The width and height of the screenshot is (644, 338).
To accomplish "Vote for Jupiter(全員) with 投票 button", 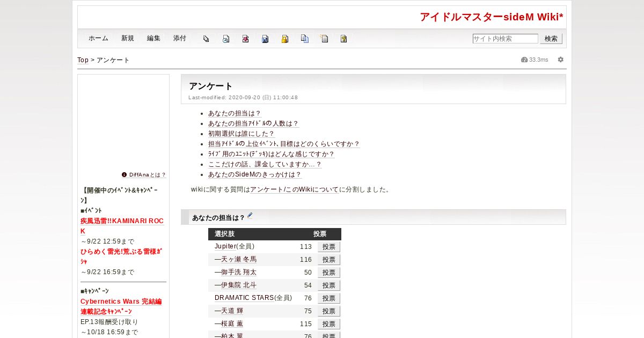I will (x=329, y=247).
